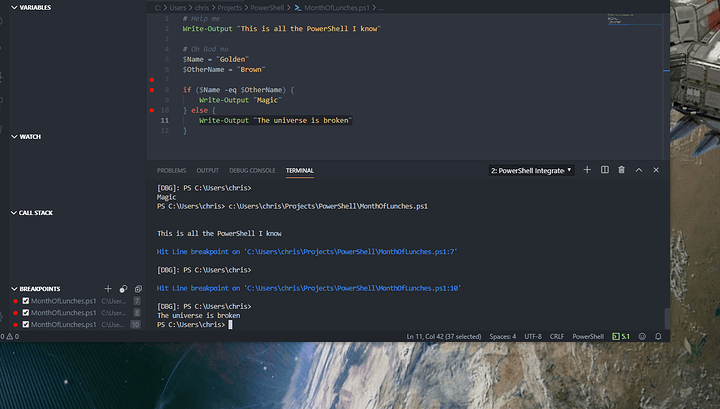Uncheck breakpoint for MonthOfLunches.ps1 line 10
The width and height of the screenshot is (720, 409).
(26, 325)
